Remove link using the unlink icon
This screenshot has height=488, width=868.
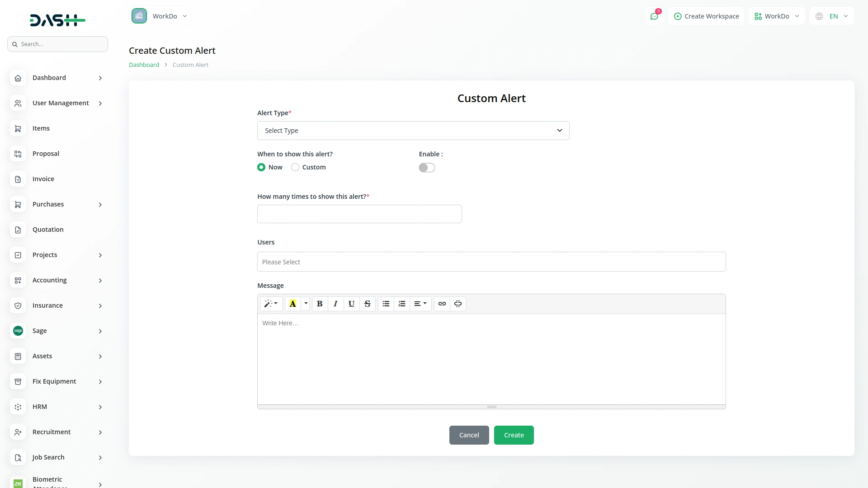[458, 304]
